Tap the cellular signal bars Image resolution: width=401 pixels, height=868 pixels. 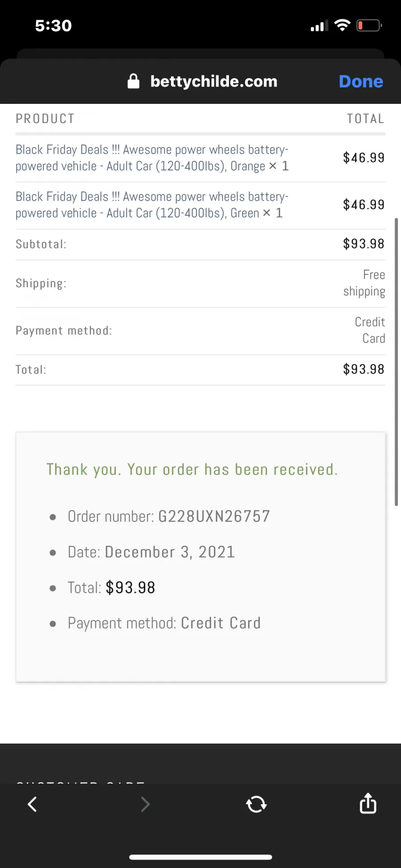(x=319, y=26)
